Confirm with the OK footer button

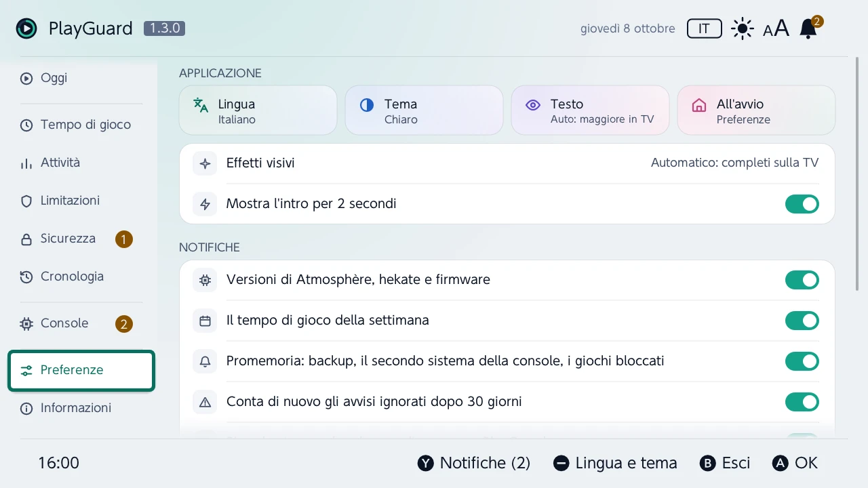pos(795,463)
